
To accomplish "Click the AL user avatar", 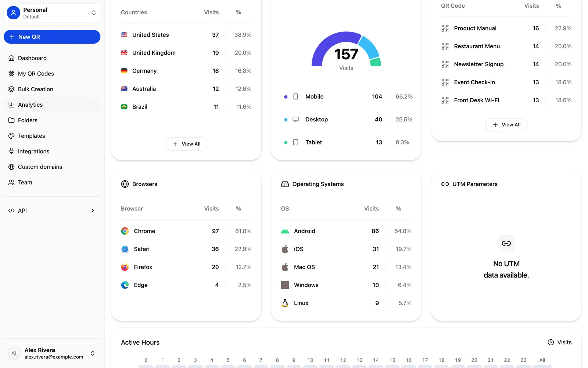I will coord(15,353).
